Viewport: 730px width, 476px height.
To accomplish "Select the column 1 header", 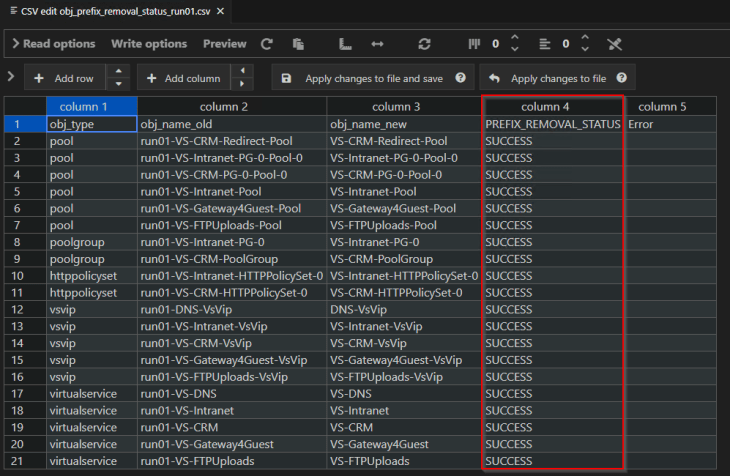I will click(92, 106).
